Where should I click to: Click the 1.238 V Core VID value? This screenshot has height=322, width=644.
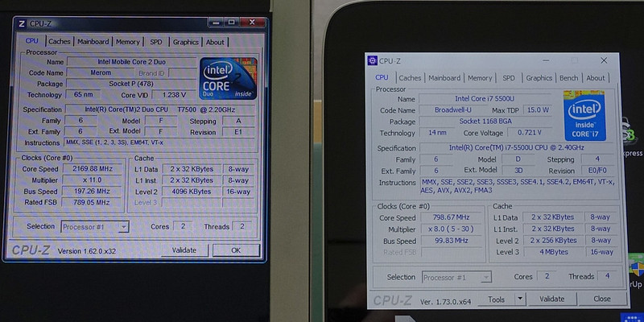coord(174,94)
